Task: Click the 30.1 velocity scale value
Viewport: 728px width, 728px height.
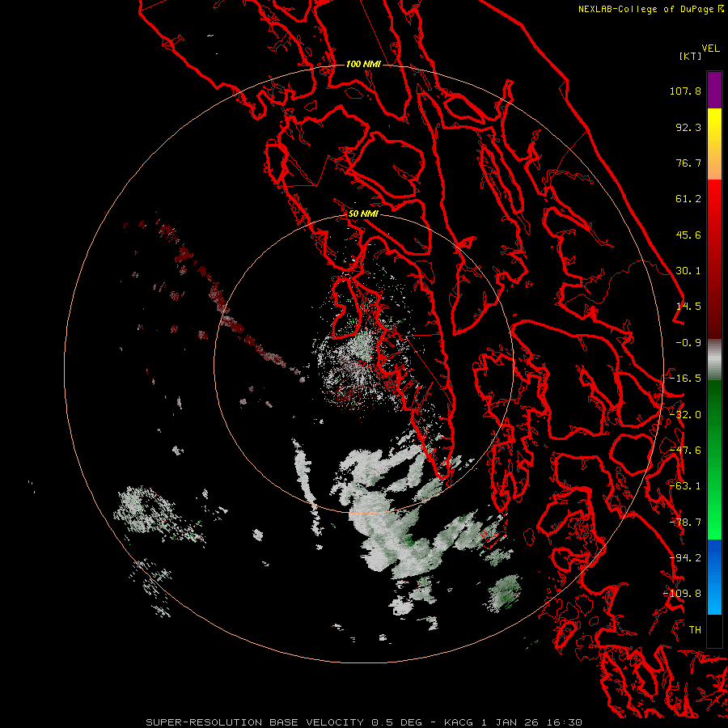Action: (688, 271)
